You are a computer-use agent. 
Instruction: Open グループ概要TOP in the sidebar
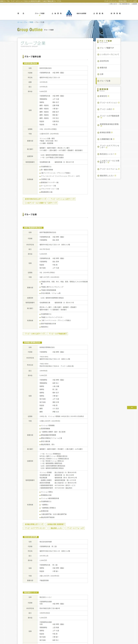coord(108,48)
